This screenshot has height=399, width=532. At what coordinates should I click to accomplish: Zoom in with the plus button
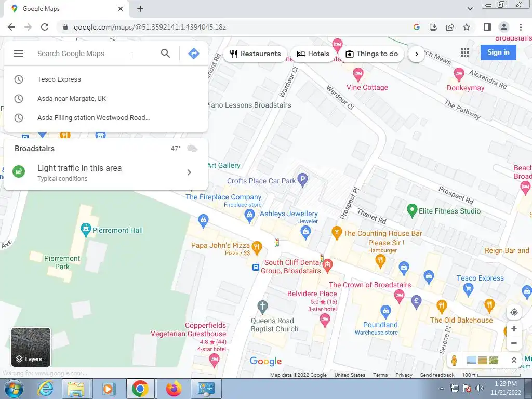point(514,328)
